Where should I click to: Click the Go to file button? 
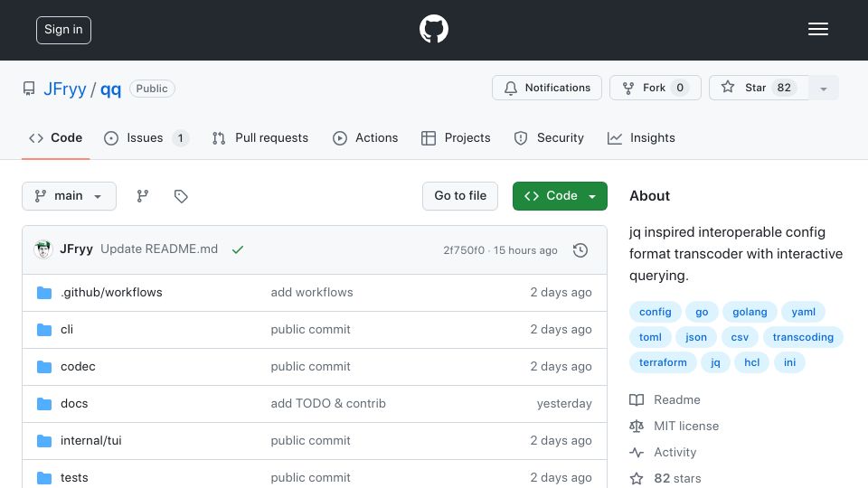460,196
